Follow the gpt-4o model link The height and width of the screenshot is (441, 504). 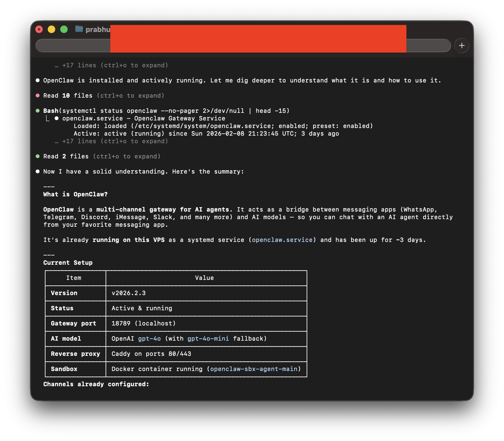tap(149, 338)
